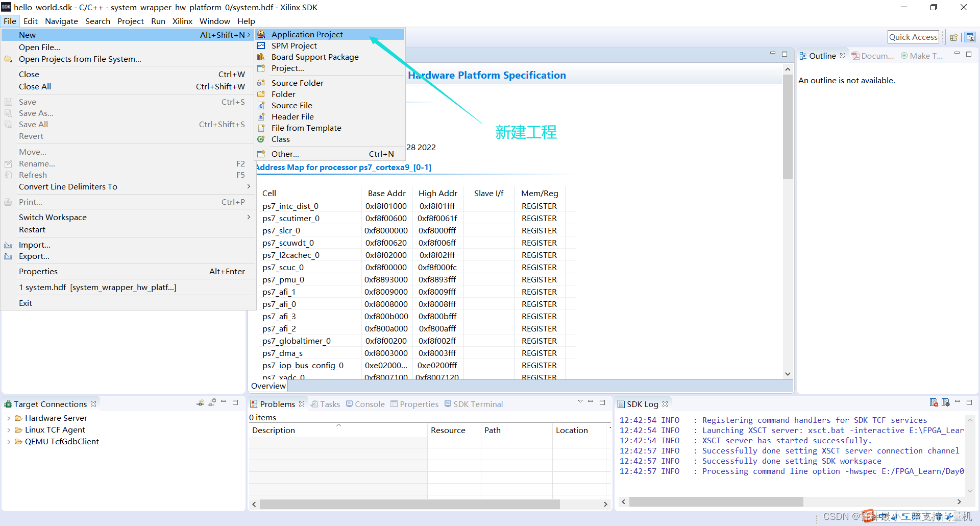The image size is (980, 526).
Task: Click the Class icon in submenu
Action: (261, 139)
